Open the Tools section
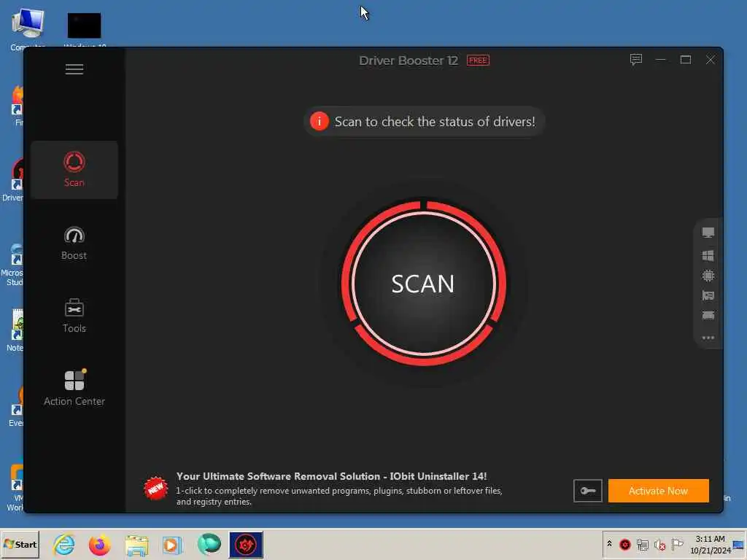This screenshot has width=747, height=560. 74,316
